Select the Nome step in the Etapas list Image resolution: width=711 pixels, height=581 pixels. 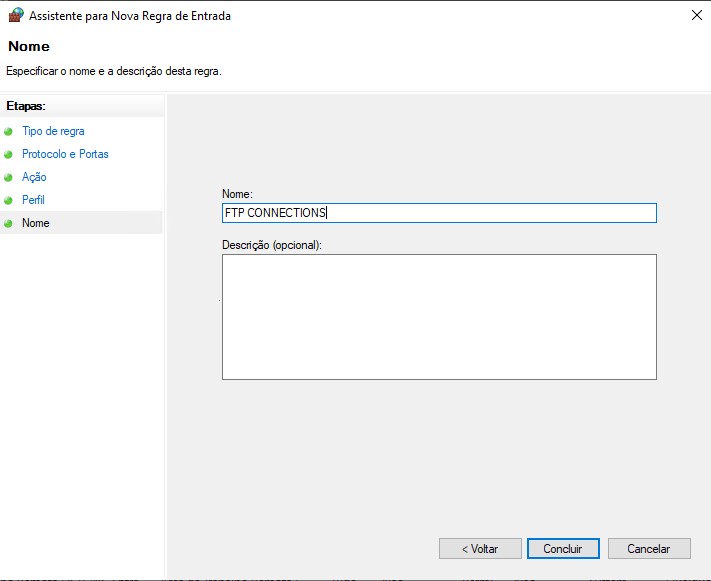coord(35,223)
